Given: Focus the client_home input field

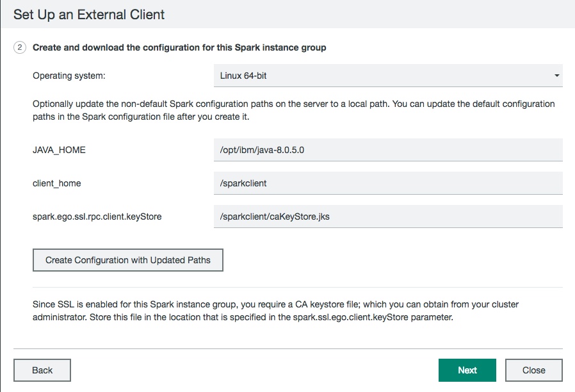Looking at the screenshot, I should coord(388,183).
